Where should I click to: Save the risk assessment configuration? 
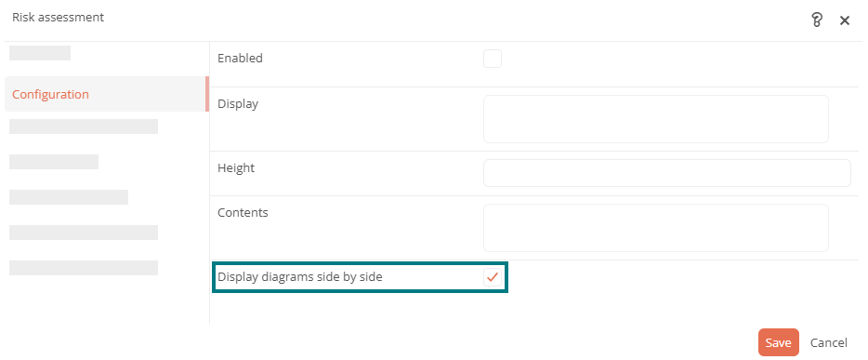779,342
